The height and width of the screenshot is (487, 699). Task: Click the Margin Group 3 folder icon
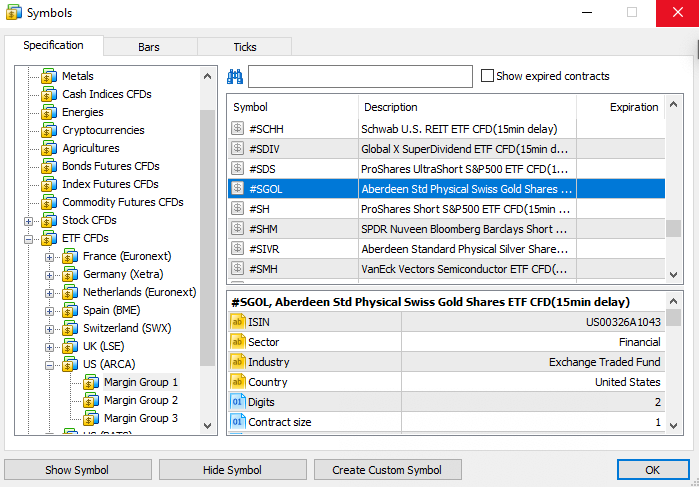point(91,418)
